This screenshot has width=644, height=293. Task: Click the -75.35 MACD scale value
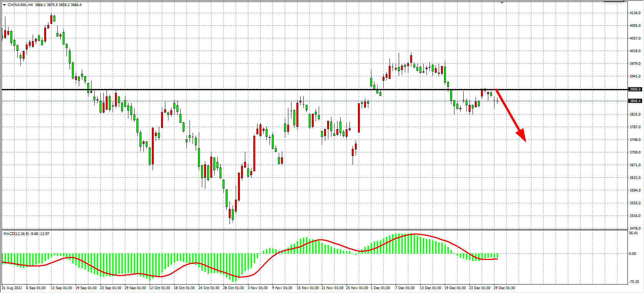[634, 282]
